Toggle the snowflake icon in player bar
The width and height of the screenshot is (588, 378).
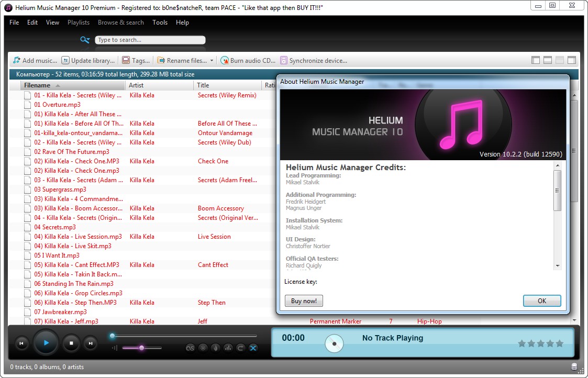point(203,348)
